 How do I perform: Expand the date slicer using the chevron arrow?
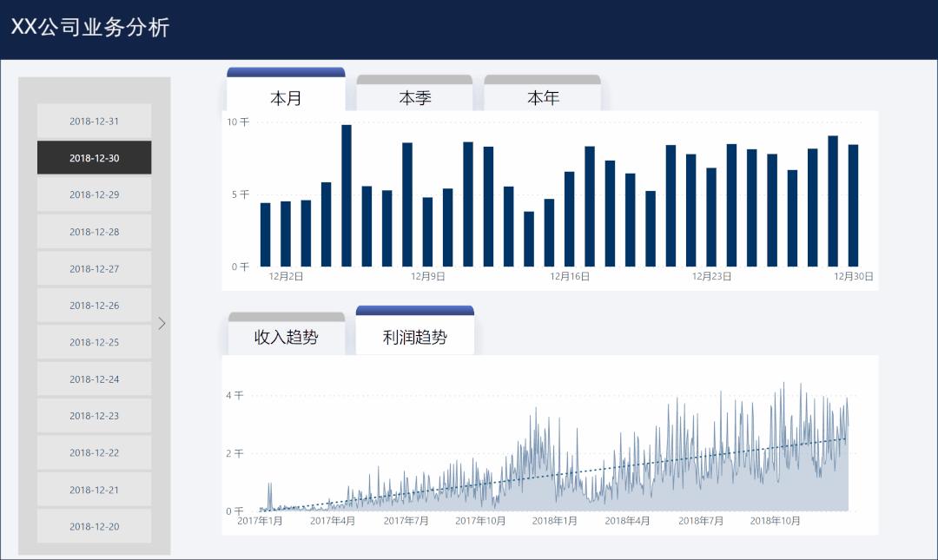coord(162,323)
